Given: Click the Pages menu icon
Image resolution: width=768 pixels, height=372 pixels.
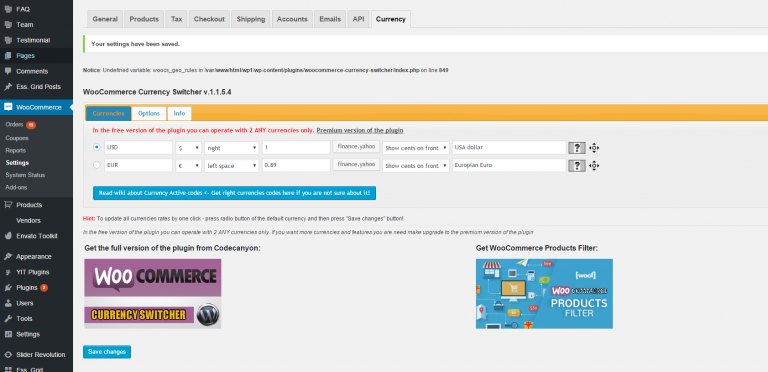Looking at the screenshot, I should click(8, 56).
